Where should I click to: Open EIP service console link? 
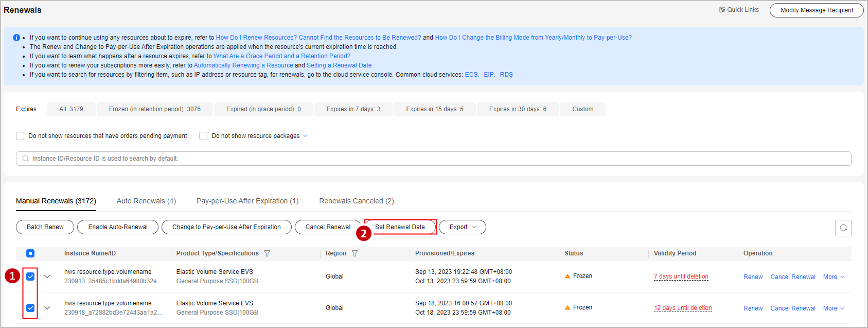click(x=489, y=75)
